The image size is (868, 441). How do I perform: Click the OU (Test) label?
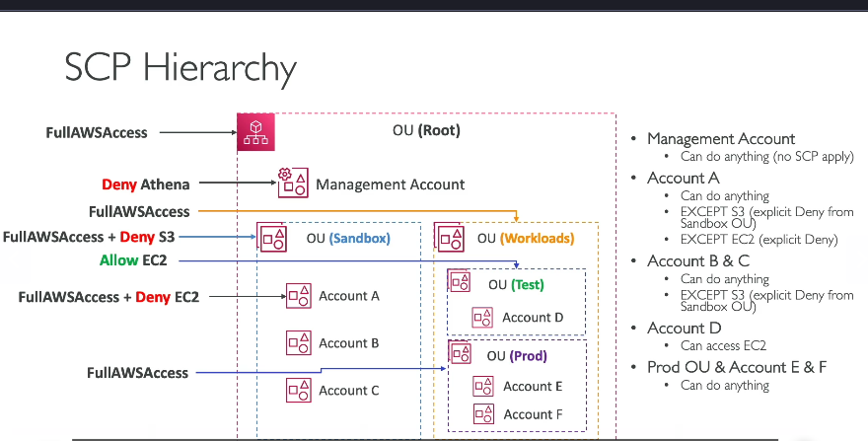[x=516, y=285]
